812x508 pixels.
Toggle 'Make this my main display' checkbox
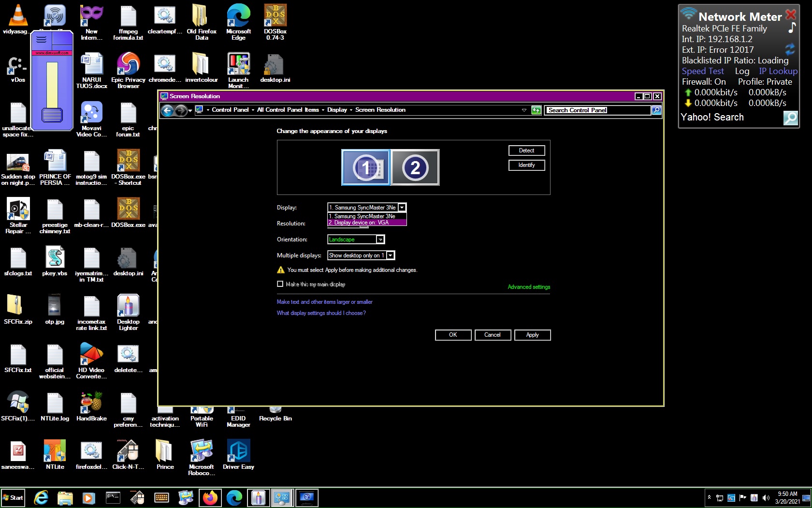tap(280, 284)
